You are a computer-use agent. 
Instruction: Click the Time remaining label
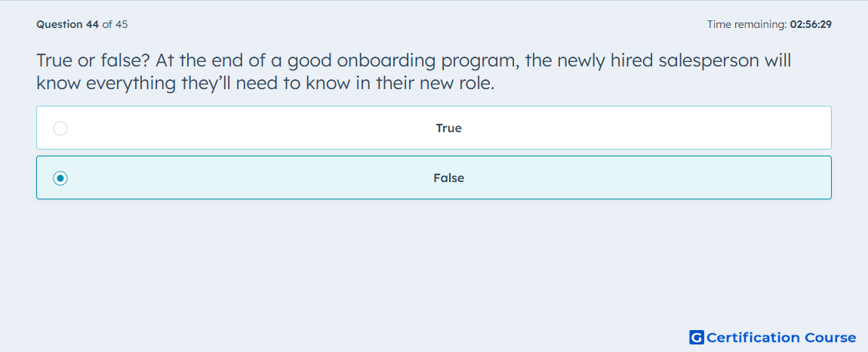click(x=747, y=24)
